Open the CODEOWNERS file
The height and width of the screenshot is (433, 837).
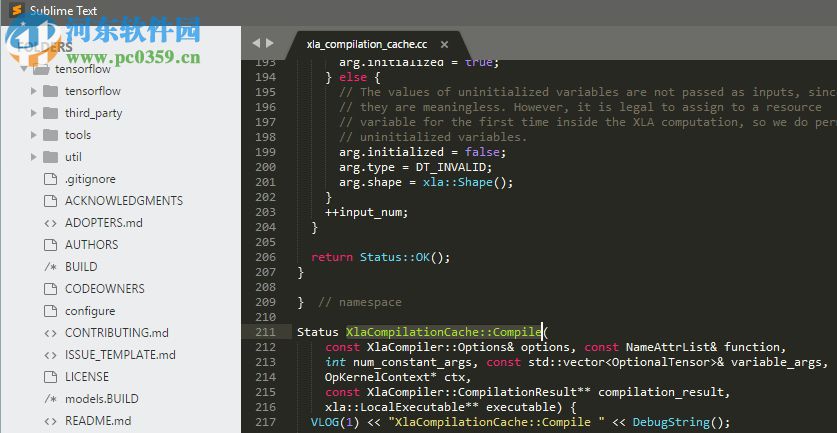pos(105,289)
